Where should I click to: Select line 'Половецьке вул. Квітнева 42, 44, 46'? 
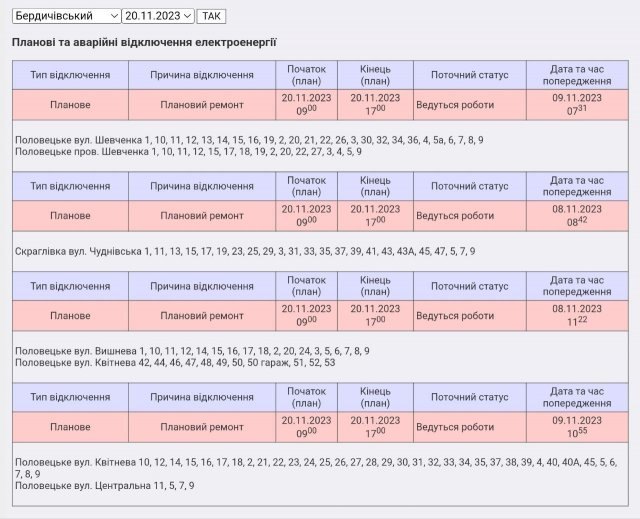tap(175, 363)
